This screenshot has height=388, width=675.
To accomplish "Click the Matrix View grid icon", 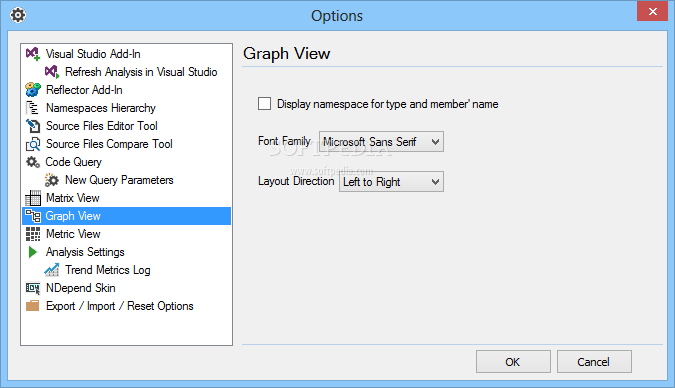I will point(33,198).
